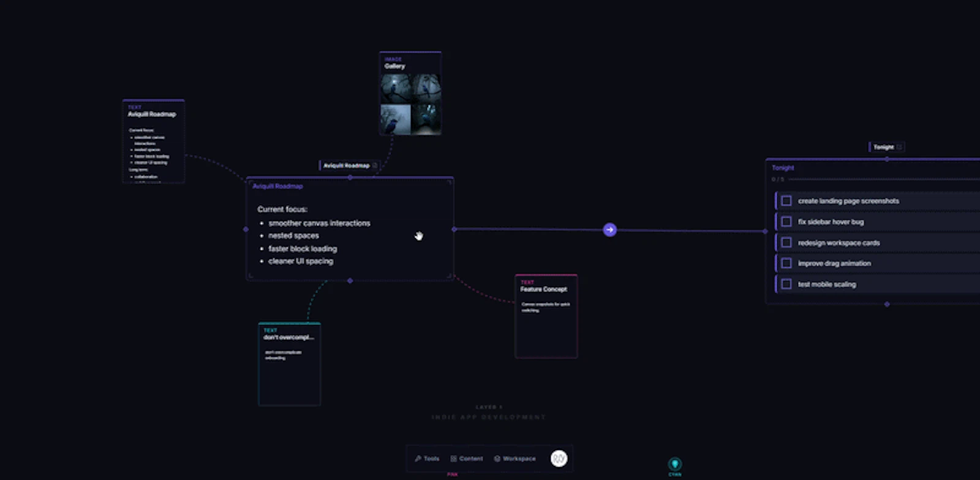The height and width of the screenshot is (480, 980).
Task: Click 'improve drag animation' task text
Action: tap(834, 263)
